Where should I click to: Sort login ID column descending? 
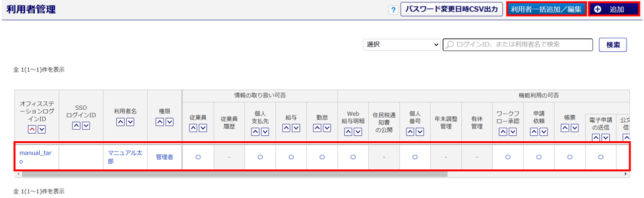coord(42,130)
